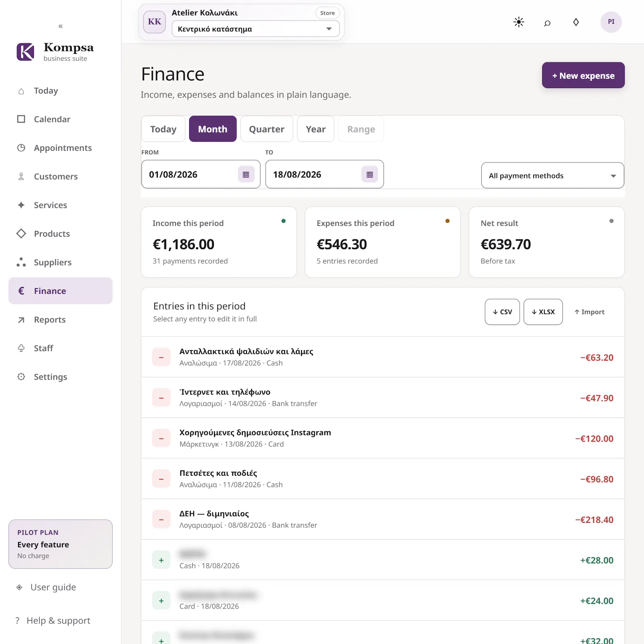644x644 pixels.
Task: Go to Products in the sidebar
Action: tap(60, 233)
